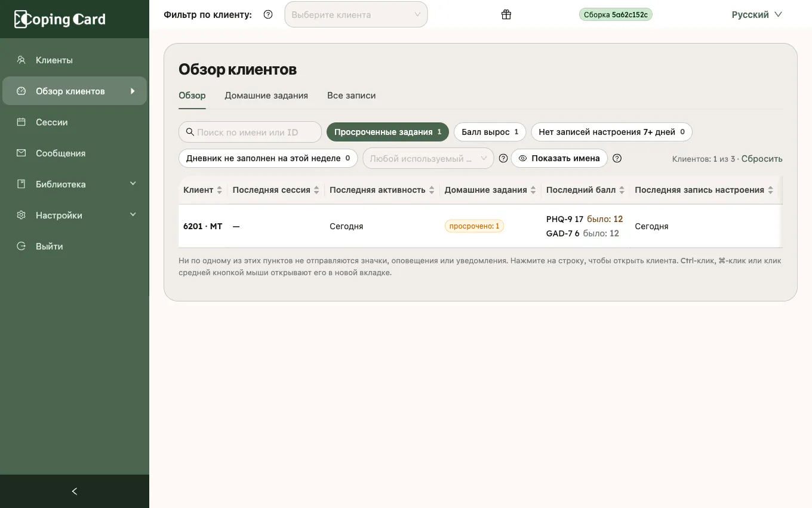Open the Выберите клиента dropdown
Viewport: 812px width, 508px height.
356,14
